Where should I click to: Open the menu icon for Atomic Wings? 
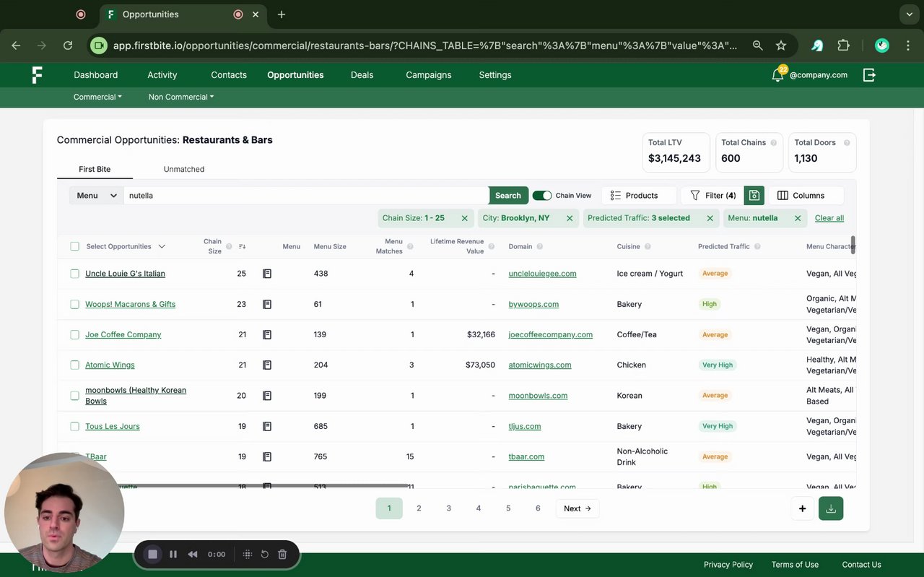point(267,365)
